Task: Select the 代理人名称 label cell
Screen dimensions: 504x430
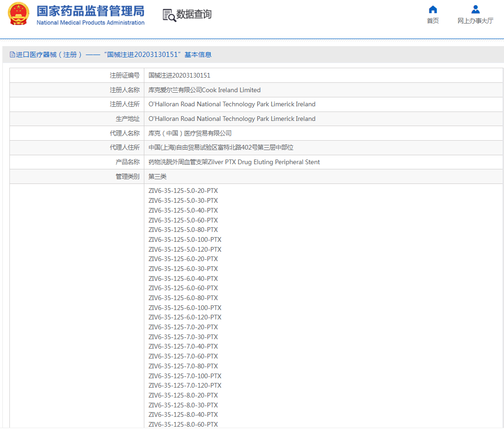Action: click(x=77, y=133)
